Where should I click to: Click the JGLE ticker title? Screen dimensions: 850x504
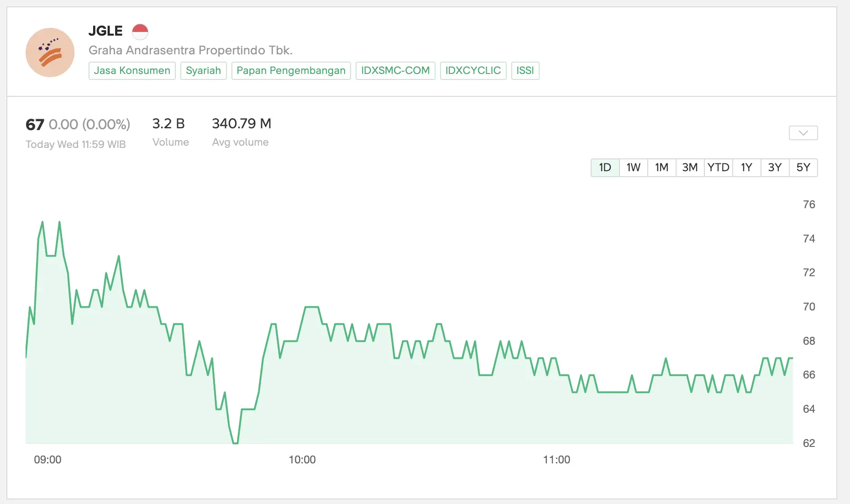coord(105,31)
